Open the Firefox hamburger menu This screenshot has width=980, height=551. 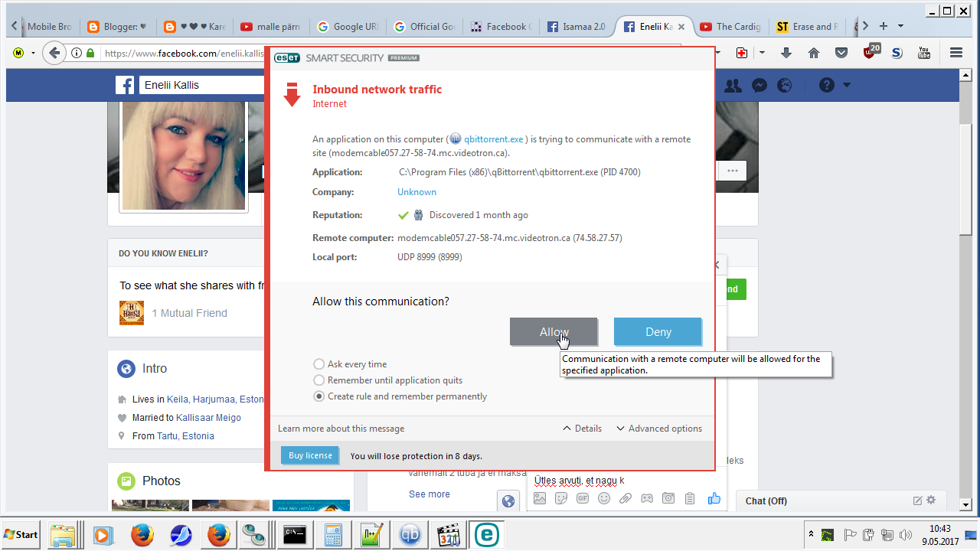tap(956, 53)
